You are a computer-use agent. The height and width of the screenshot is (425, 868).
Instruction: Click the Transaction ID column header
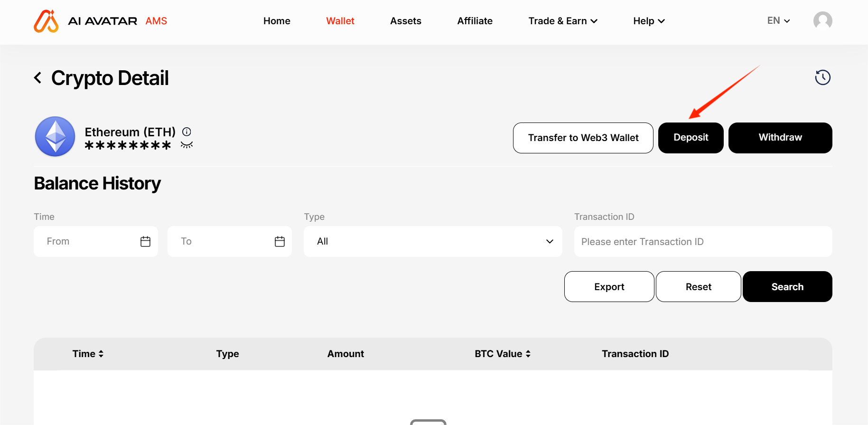tap(635, 354)
